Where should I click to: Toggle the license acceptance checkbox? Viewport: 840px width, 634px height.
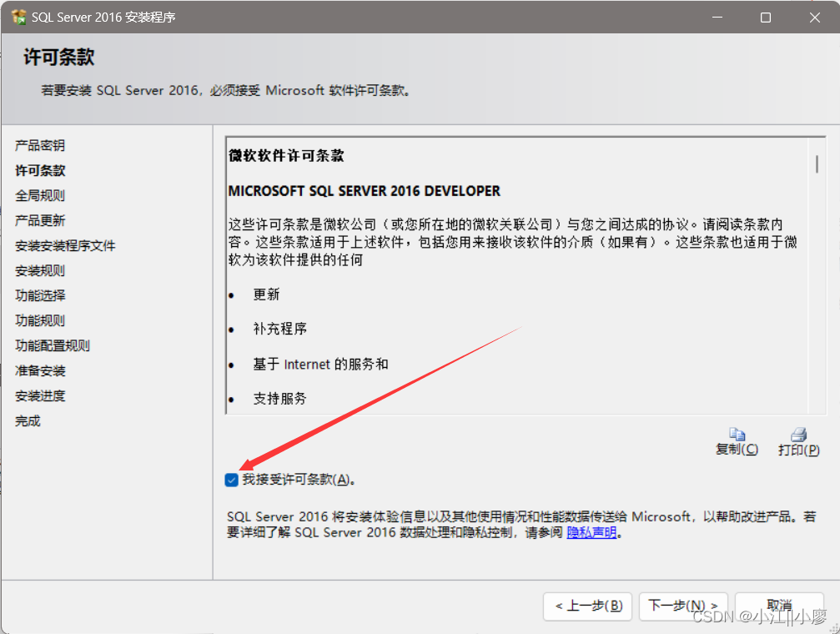[x=231, y=480]
